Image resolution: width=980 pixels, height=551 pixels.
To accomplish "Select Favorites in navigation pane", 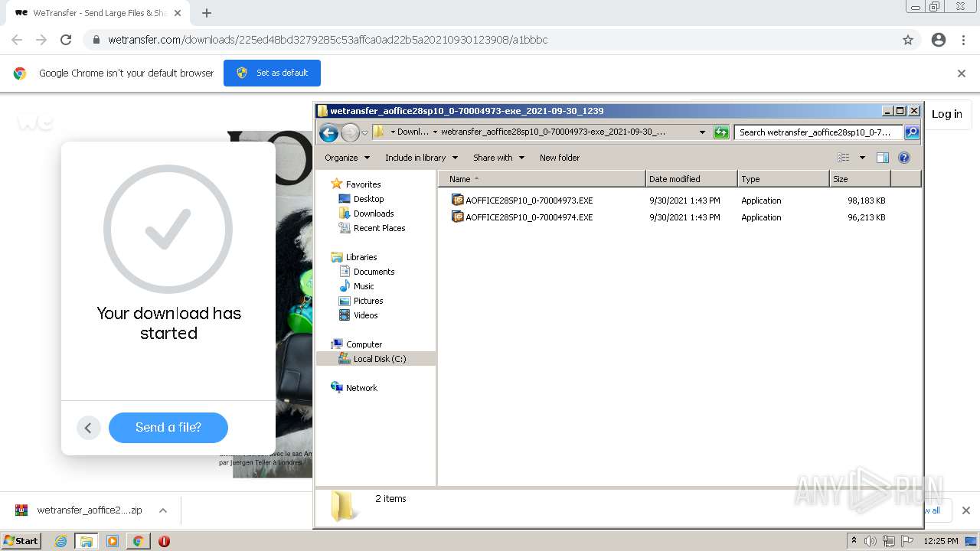I will coord(363,184).
